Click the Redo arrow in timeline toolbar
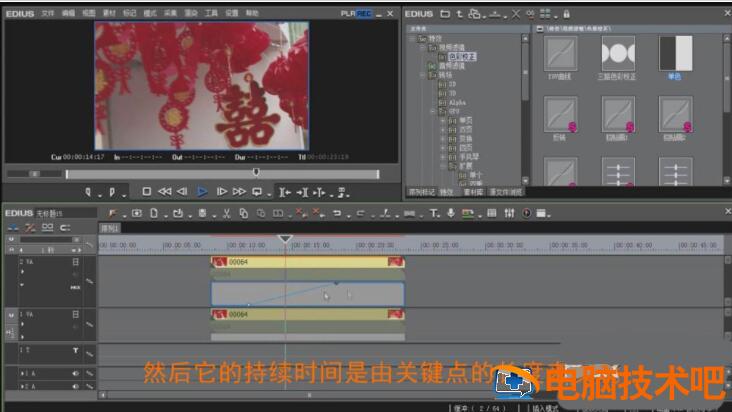 click(360, 213)
